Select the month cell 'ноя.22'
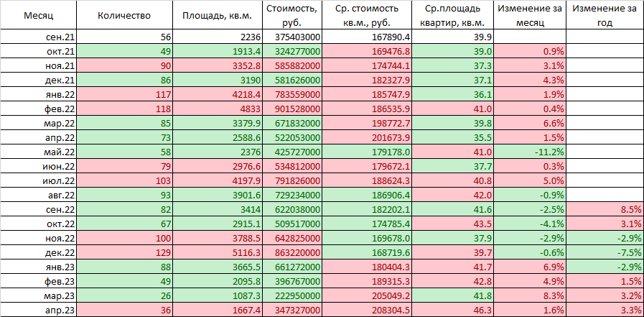644x317 pixels. pyautogui.click(x=39, y=239)
